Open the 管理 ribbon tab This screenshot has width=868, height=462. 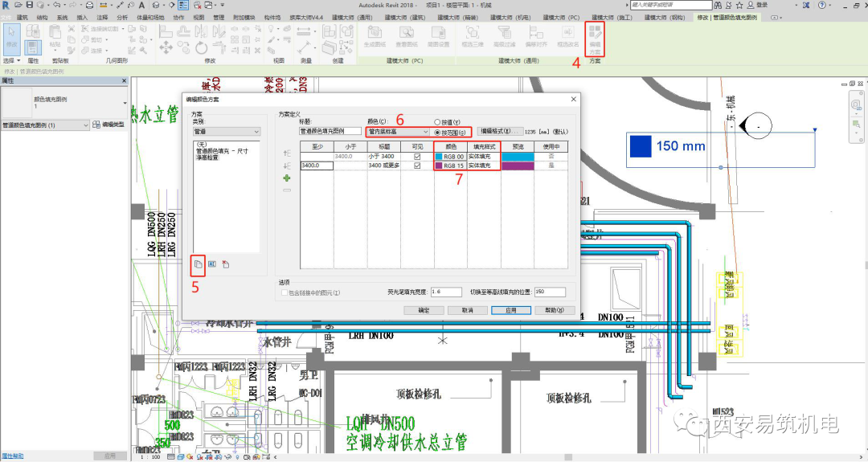pyautogui.click(x=219, y=18)
